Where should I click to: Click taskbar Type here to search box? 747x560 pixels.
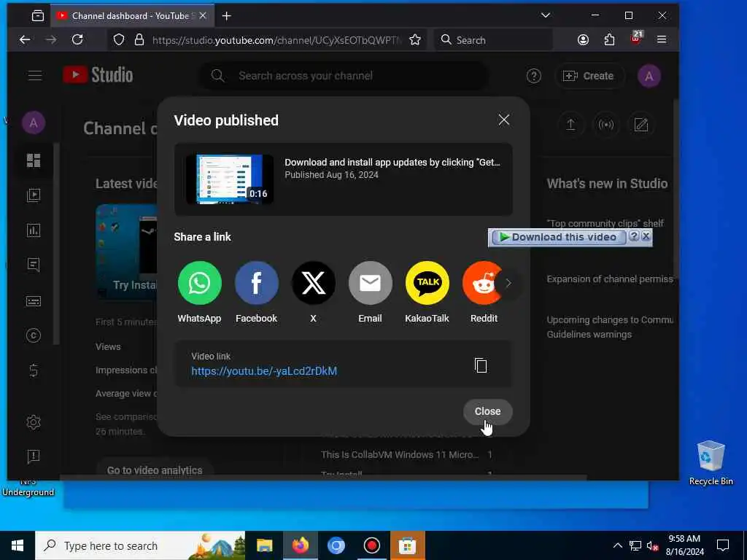pos(140,545)
